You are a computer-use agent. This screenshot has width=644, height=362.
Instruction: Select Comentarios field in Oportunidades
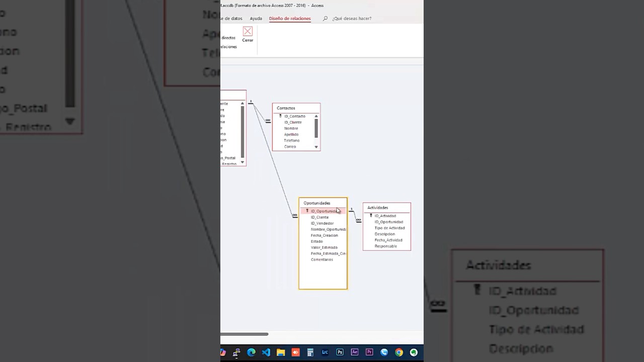coord(321,259)
